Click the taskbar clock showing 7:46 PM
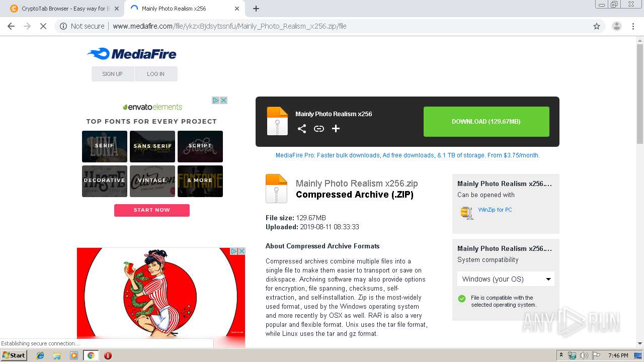The width and height of the screenshot is (644, 362). (618, 355)
